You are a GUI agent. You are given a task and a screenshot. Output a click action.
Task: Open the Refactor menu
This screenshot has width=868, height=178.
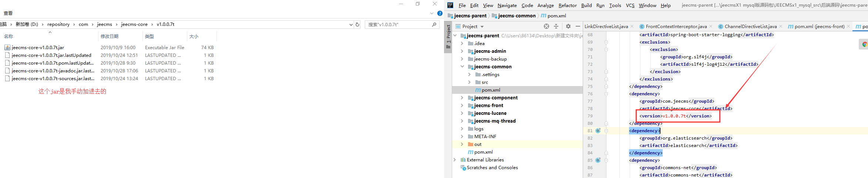point(567,5)
